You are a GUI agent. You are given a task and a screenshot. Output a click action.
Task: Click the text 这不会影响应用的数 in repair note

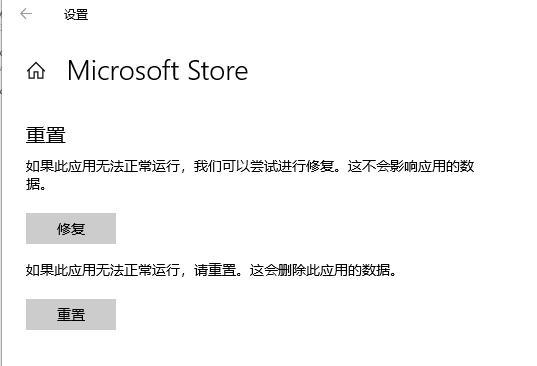[411, 166]
